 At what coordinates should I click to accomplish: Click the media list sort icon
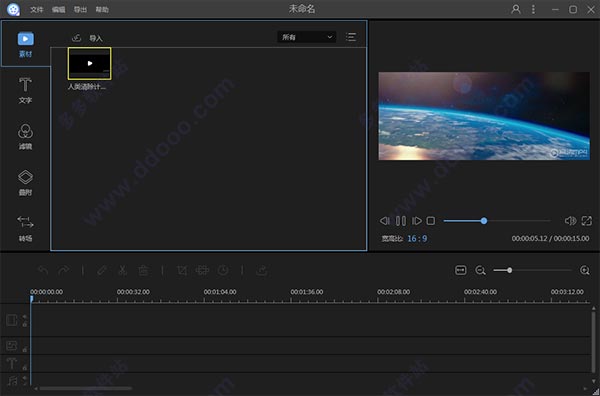(x=351, y=37)
